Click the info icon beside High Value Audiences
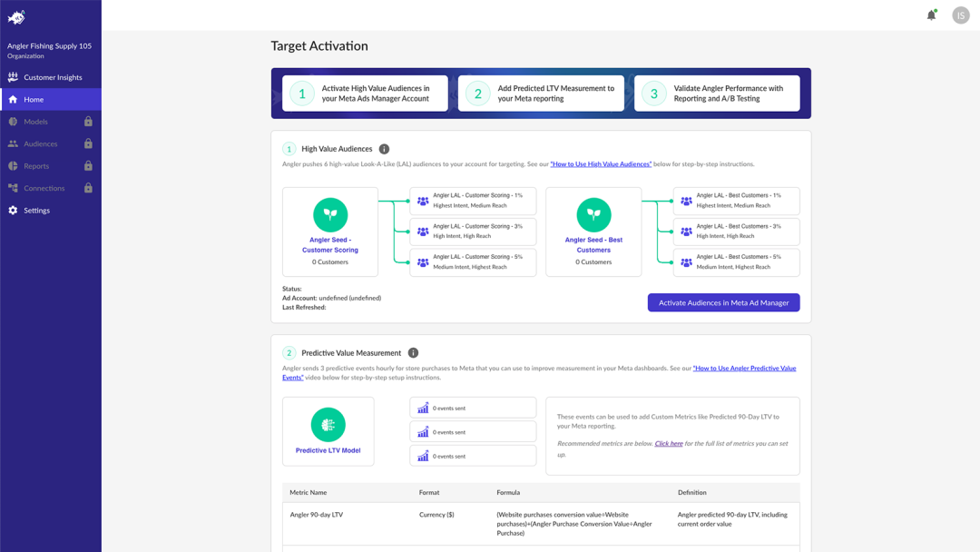The height and width of the screenshot is (552, 980). (382, 148)
